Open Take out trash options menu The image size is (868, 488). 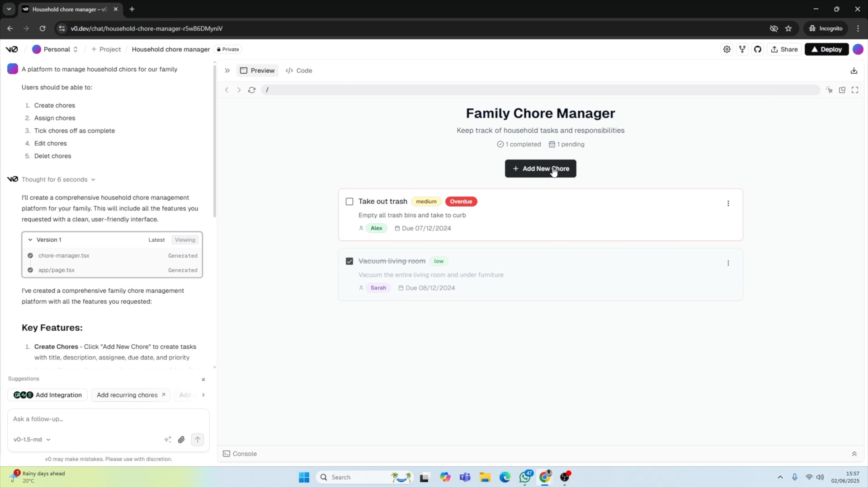[728, 203]
